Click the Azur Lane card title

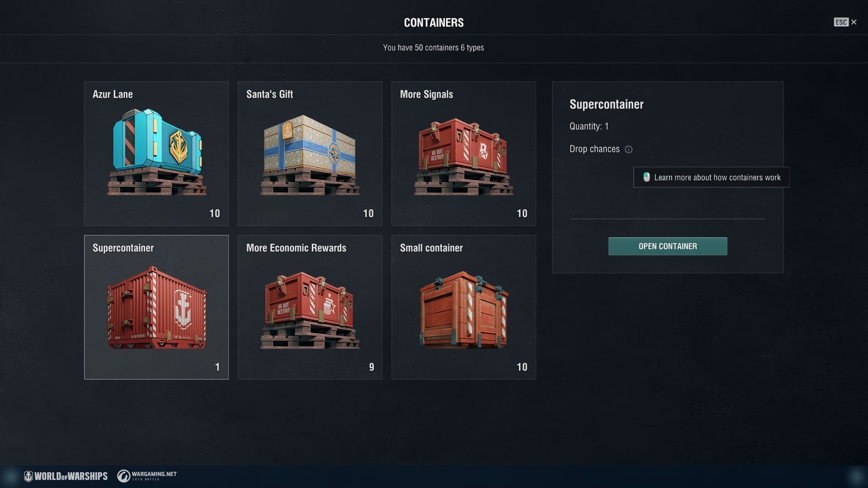coord(113,94)
